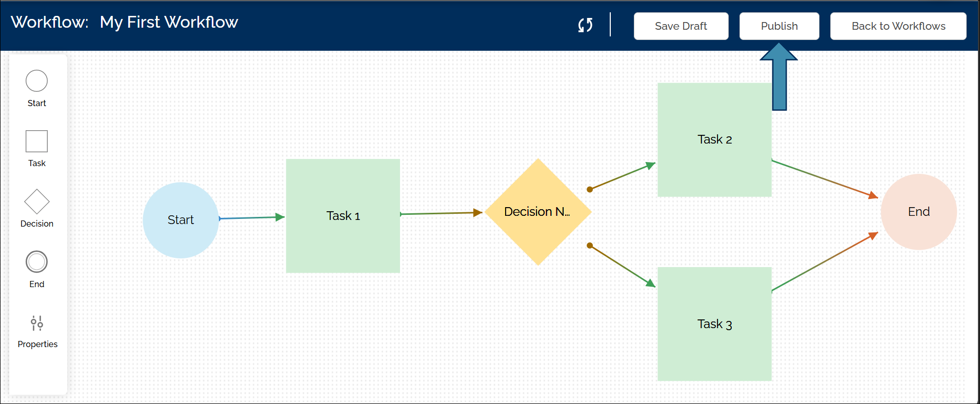This screenshot has width=980, height=404.
Task: Select the Task square palette icon
Action: click(x=37, y=141)
